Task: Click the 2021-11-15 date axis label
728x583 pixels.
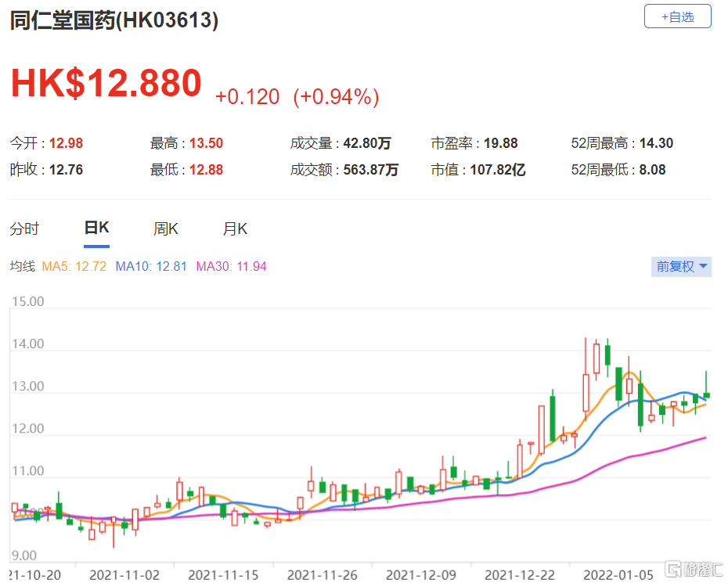Action: point(223,575)
